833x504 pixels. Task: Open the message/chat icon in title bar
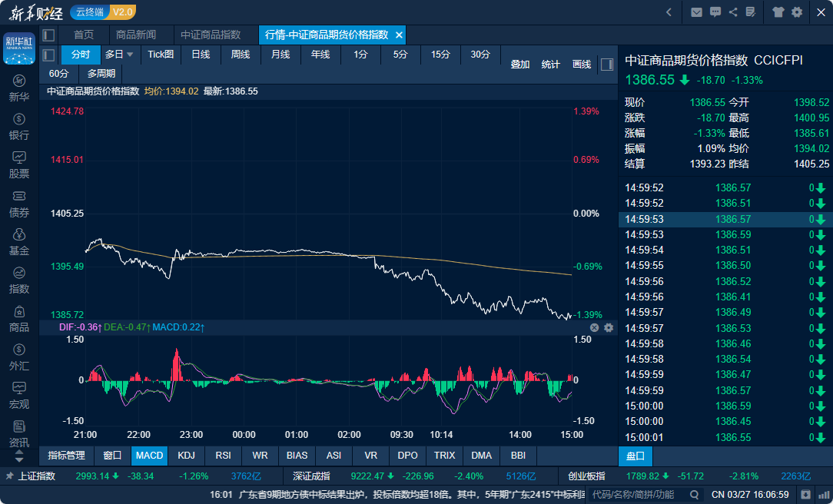point(717,12)
